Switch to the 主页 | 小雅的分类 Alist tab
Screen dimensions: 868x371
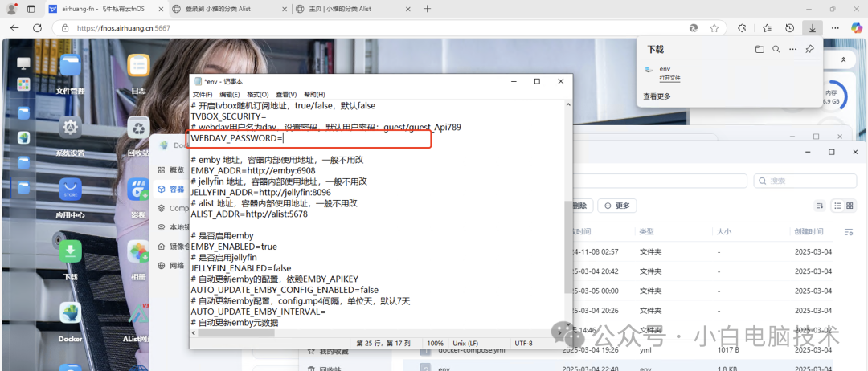(x=353, y=9)
